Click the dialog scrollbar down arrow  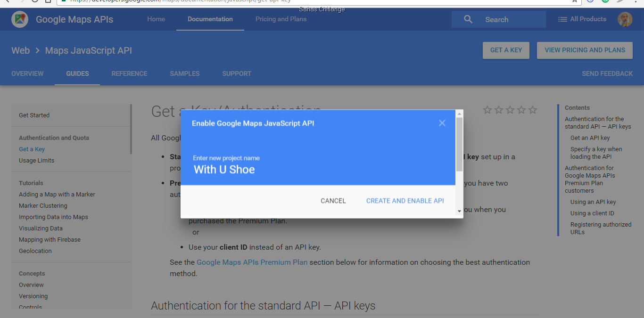[460, 211]
